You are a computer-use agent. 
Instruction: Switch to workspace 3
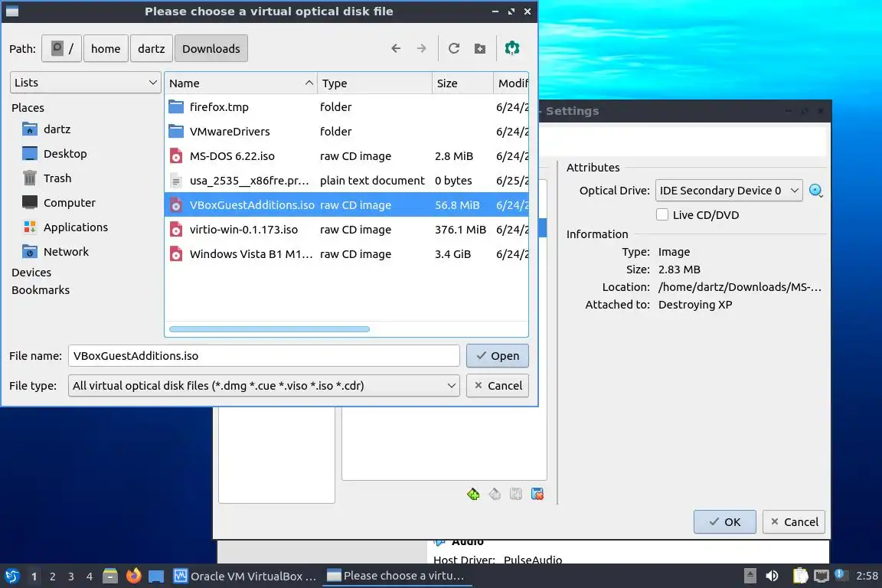click(x=71, y=577)
